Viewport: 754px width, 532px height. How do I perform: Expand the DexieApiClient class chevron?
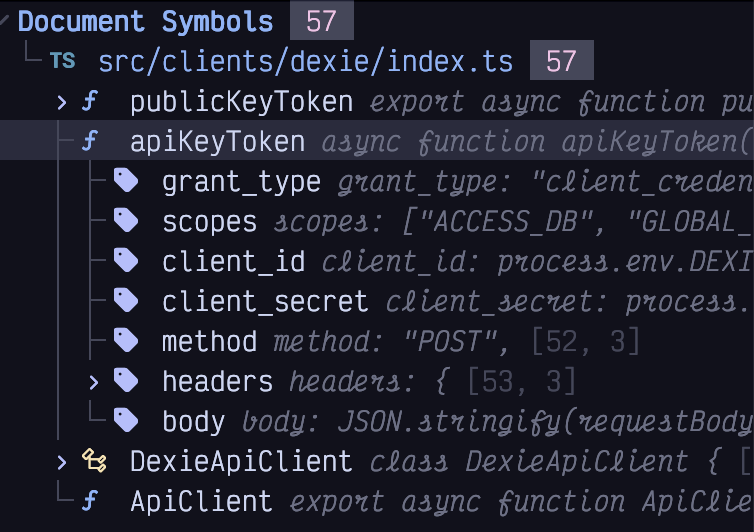62,462
